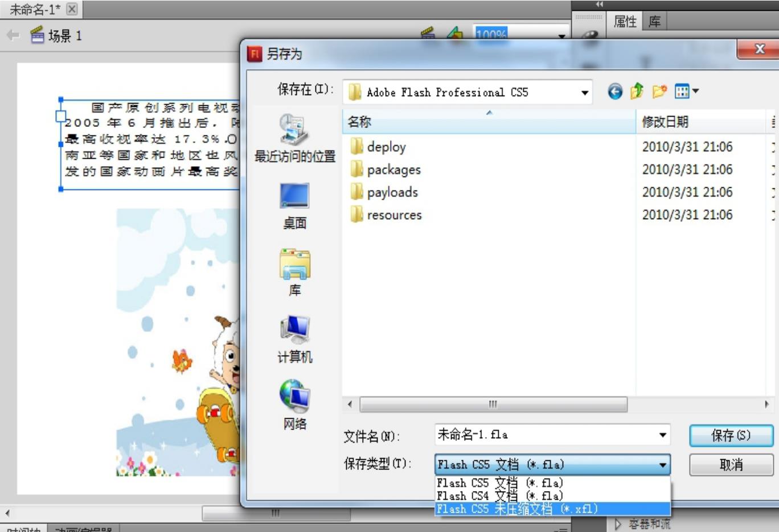The image size is (779, 532).
Task: Click the payloads folder's modified date
Action: [x=687, y=192]
